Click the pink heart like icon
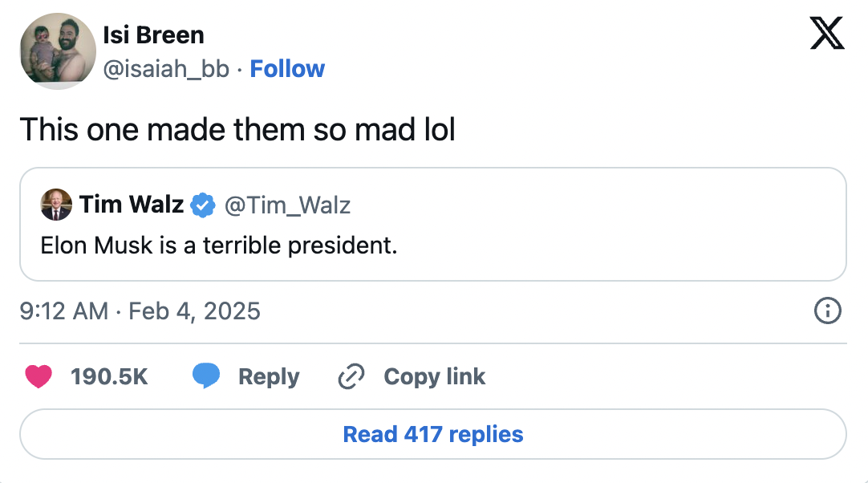This screenshot has width=868, height=483. tap(39, 376)
